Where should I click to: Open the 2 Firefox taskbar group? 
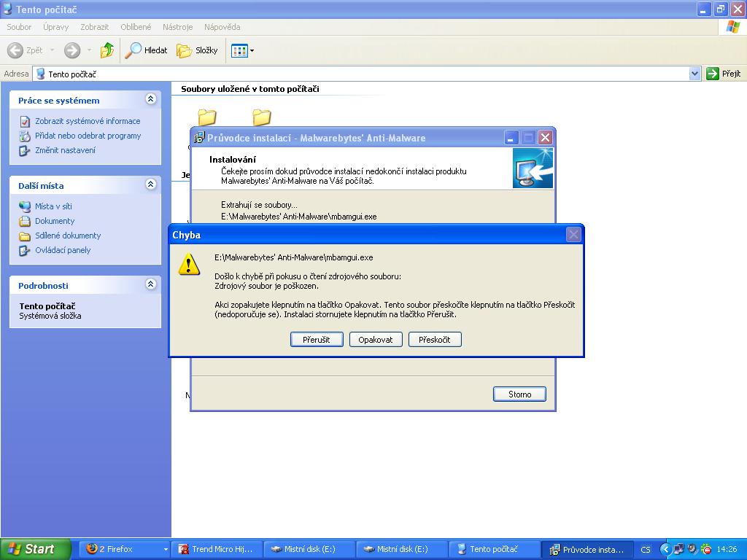click(124, 549)
